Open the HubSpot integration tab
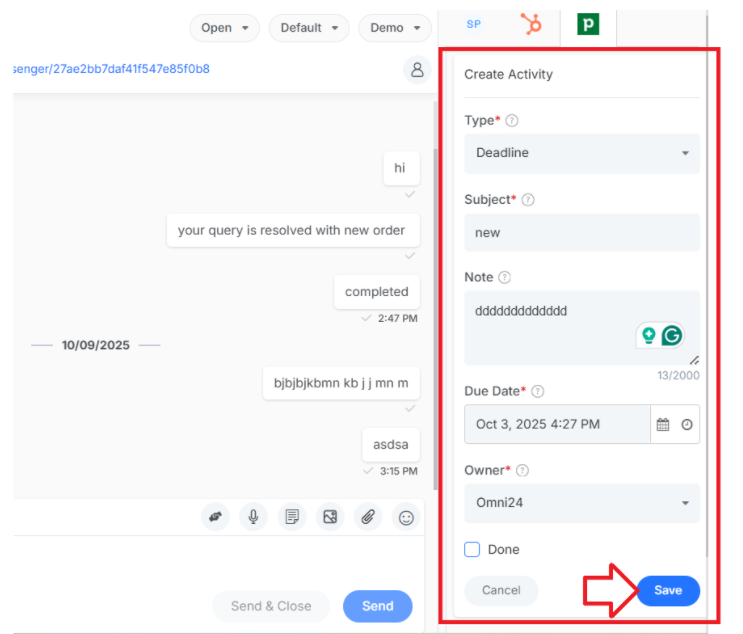The image size is (743, 634). (531, 24)
